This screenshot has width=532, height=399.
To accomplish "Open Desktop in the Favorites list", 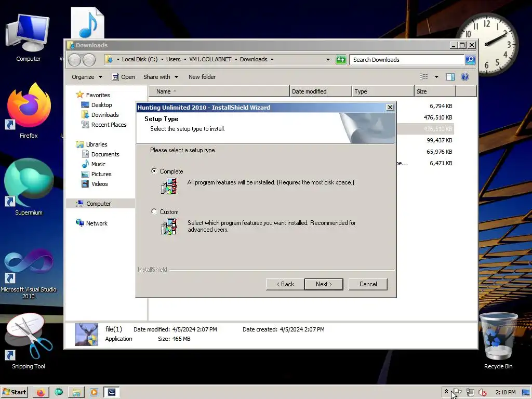I will [101, 105].
